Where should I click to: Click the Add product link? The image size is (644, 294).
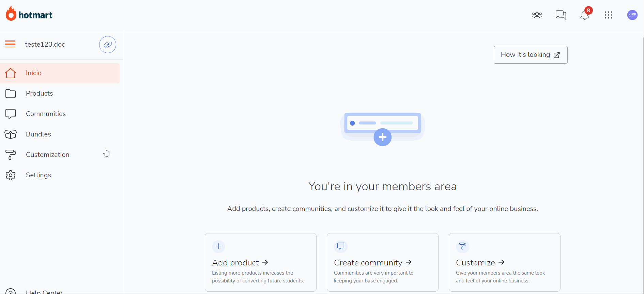point(240,263)
